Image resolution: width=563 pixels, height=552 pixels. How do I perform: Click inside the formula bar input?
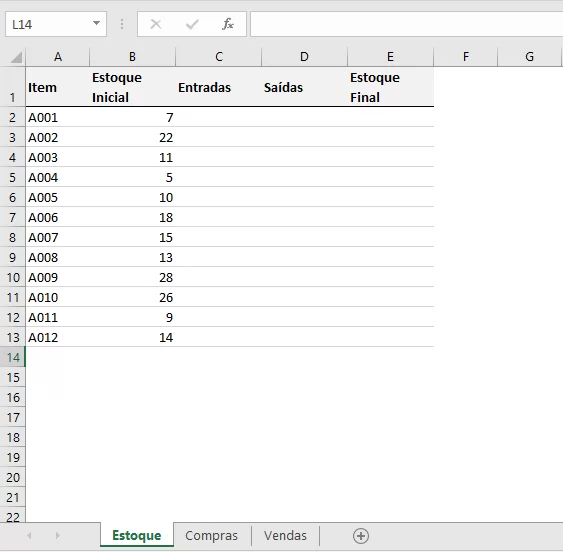coord(406,24)
